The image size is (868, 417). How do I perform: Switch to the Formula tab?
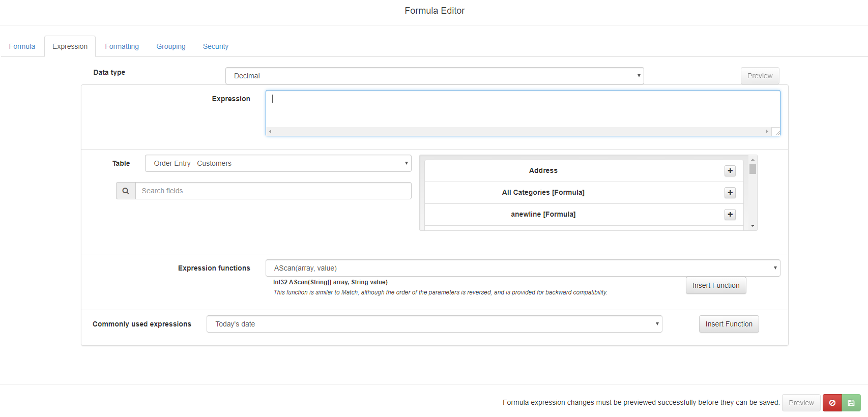point(22,46)
